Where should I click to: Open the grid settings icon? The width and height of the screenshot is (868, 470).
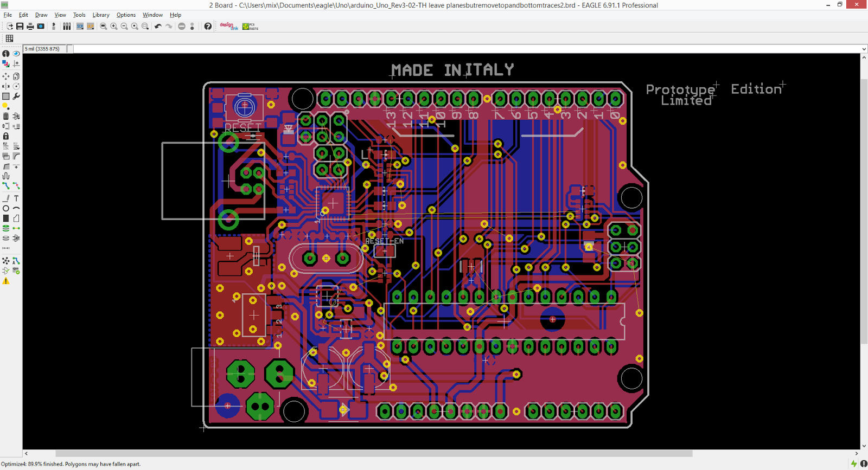point(9,38)
